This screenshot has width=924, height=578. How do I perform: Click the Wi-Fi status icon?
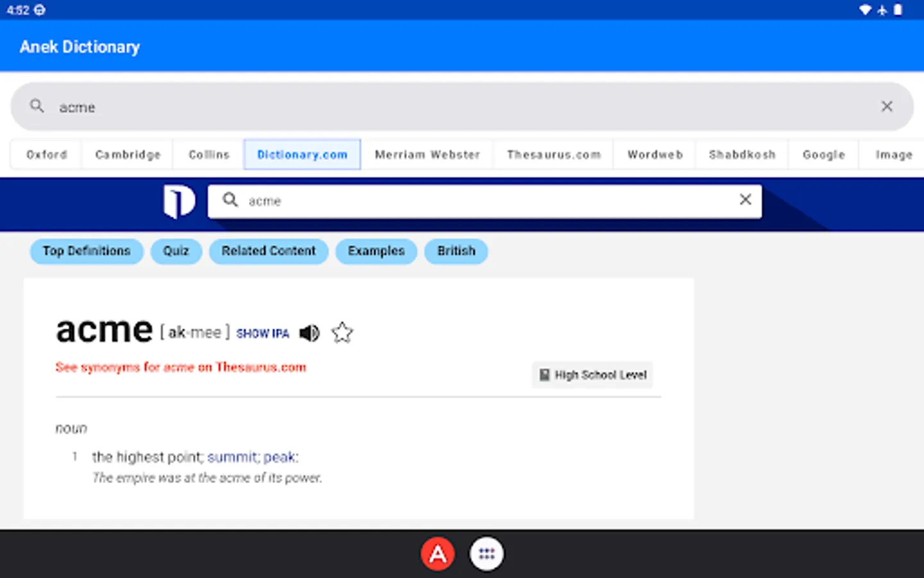tap(866, 10)
